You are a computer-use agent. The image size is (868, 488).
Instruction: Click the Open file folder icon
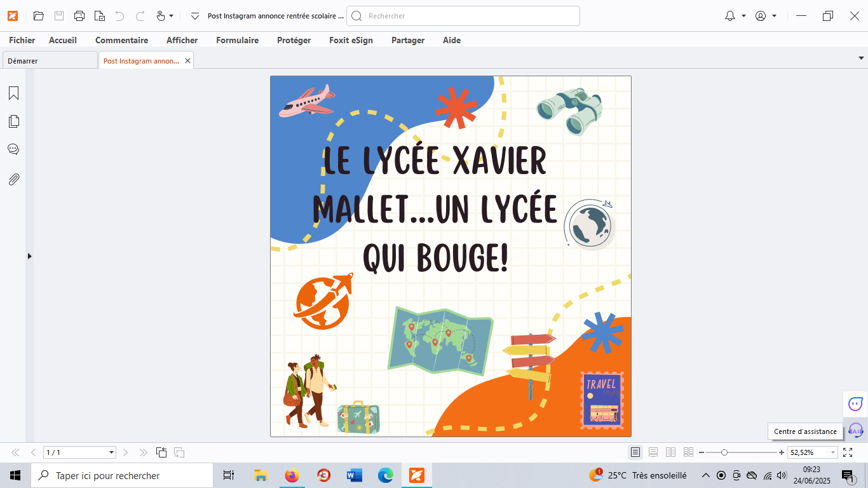[x=39, y=16]
